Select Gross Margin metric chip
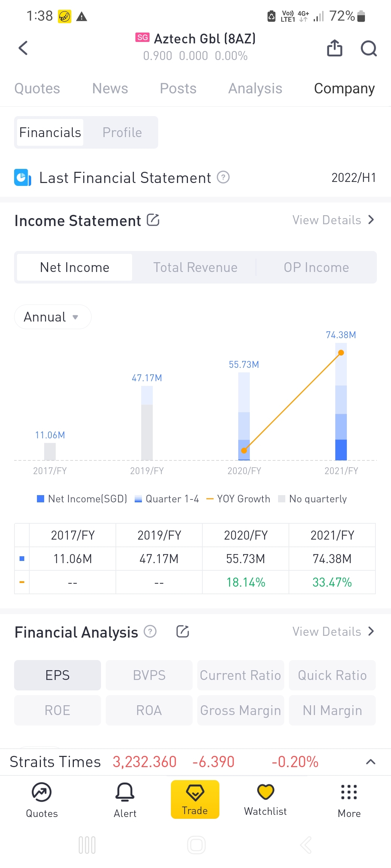 pyautogui.click(x=241, y=710)
